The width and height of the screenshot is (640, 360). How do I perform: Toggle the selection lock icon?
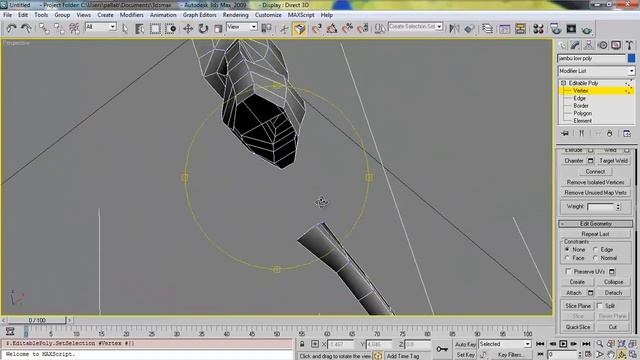click(302, 344)
